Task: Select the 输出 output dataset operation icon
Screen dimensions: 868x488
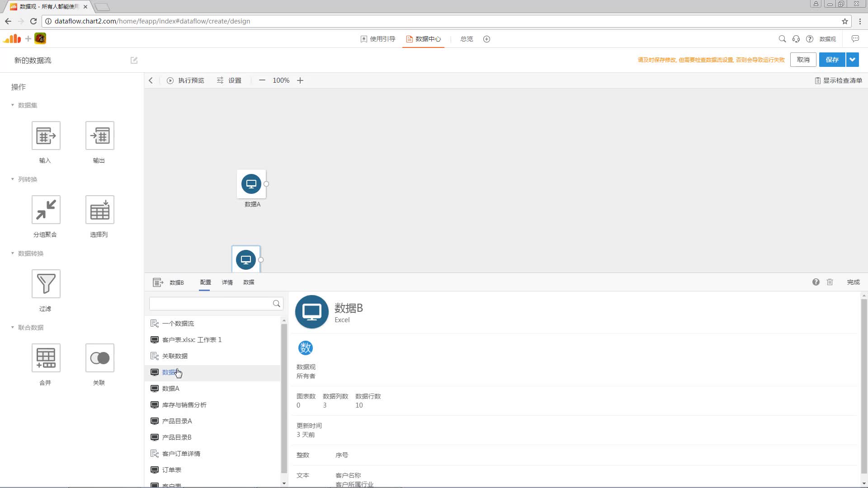Action: [99, 136]
